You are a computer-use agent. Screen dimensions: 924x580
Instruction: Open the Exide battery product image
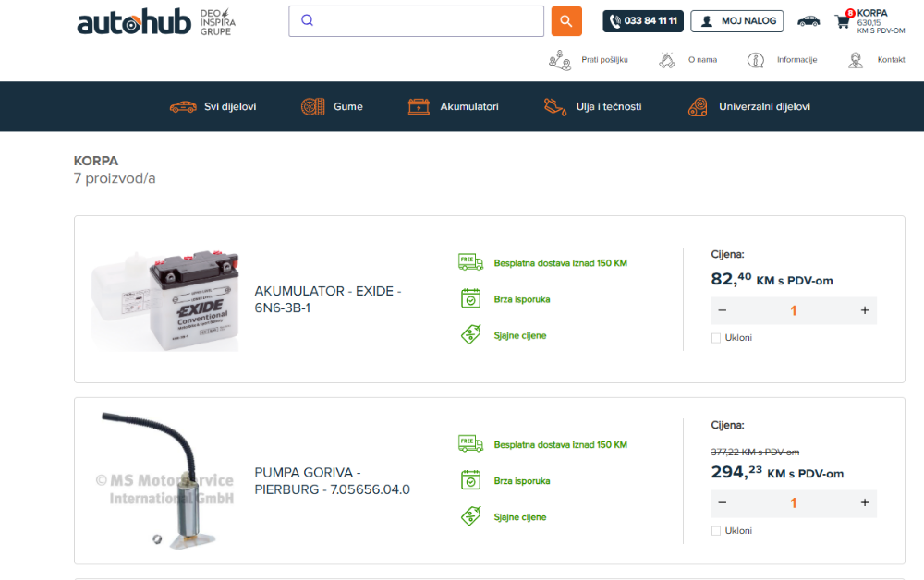pos(165,300)
